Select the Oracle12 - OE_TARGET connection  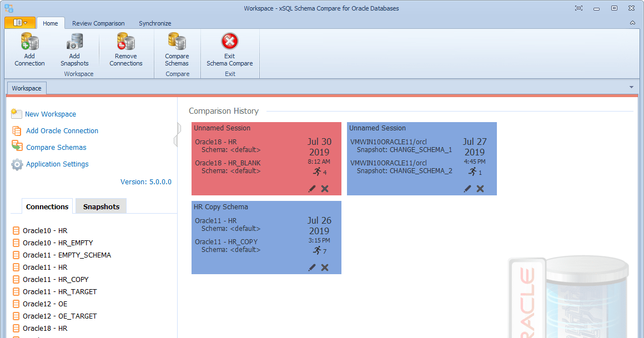tap(59, 316)
